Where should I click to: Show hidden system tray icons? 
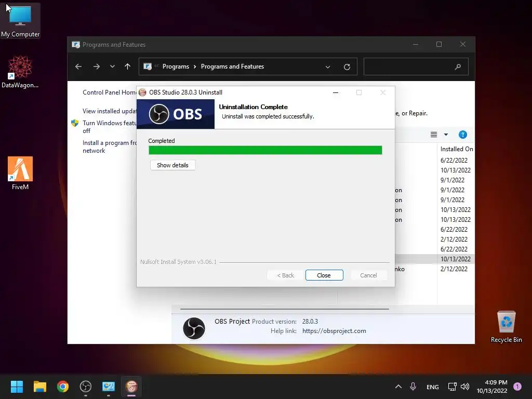[398, 387]
